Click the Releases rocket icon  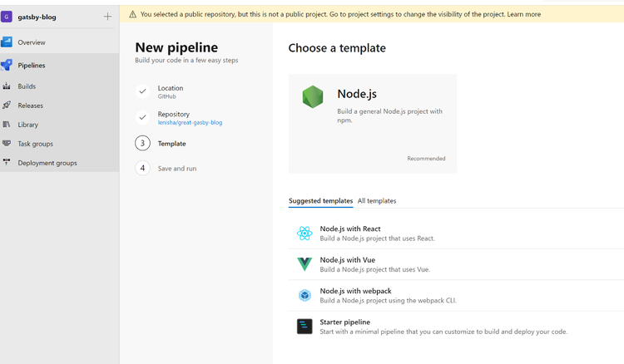7,106
